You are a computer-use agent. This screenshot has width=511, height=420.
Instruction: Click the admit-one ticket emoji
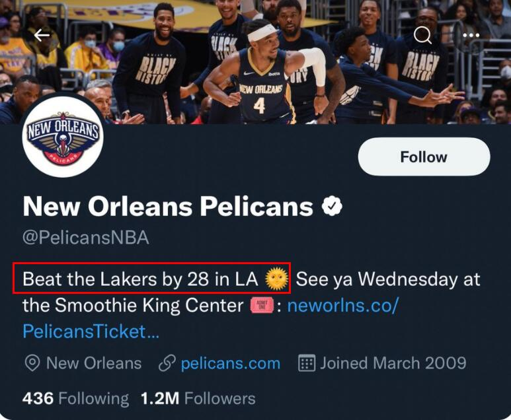262,306
